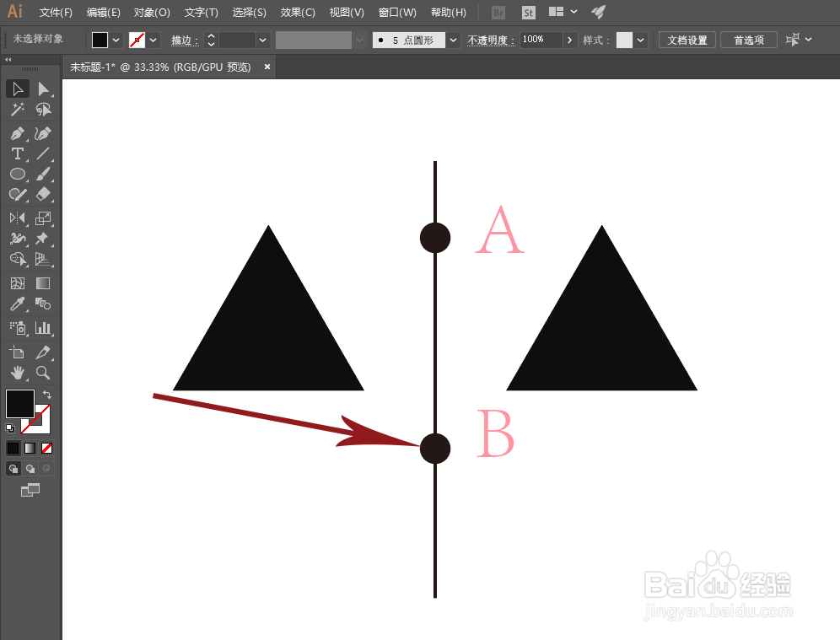Select the Scale tool
Viewport: 840px width, 640px height.
(x=43, y=218)
